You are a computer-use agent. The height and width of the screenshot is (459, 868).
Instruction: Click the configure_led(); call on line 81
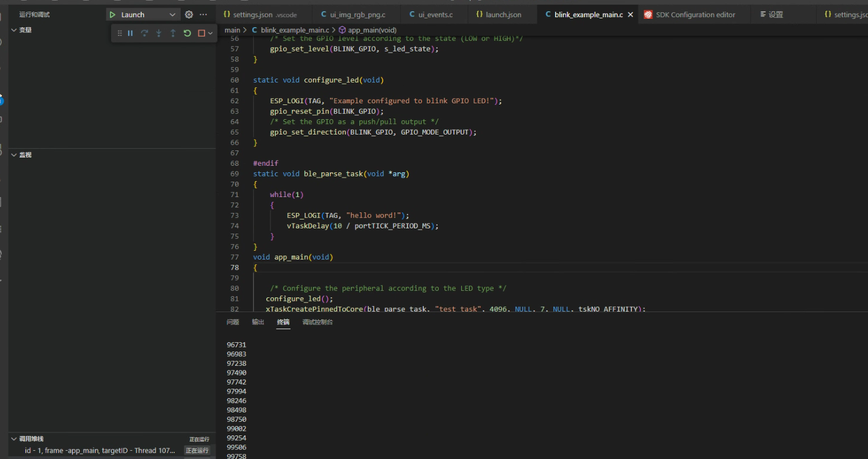(x=299, y=299)
